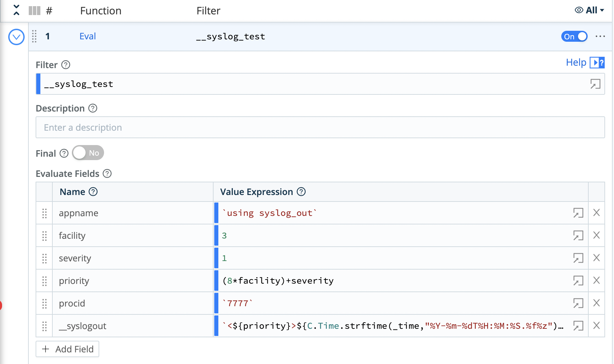Grab the __syslogout row drag handle
The width and height of the screenshot is (614, 364).
pyautogui.click(x=44, y=326)
